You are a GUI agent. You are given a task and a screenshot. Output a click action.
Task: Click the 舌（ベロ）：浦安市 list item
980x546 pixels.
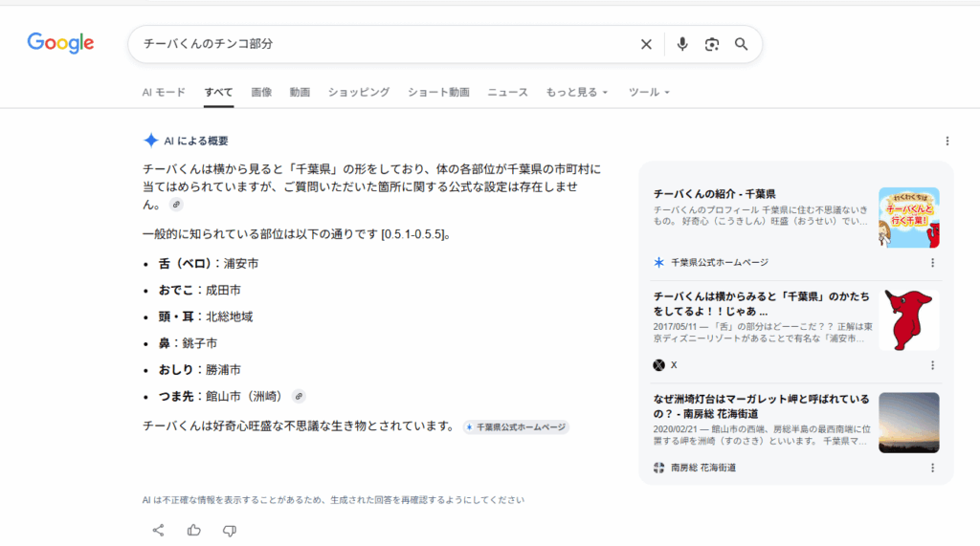(x=208, y=264)
